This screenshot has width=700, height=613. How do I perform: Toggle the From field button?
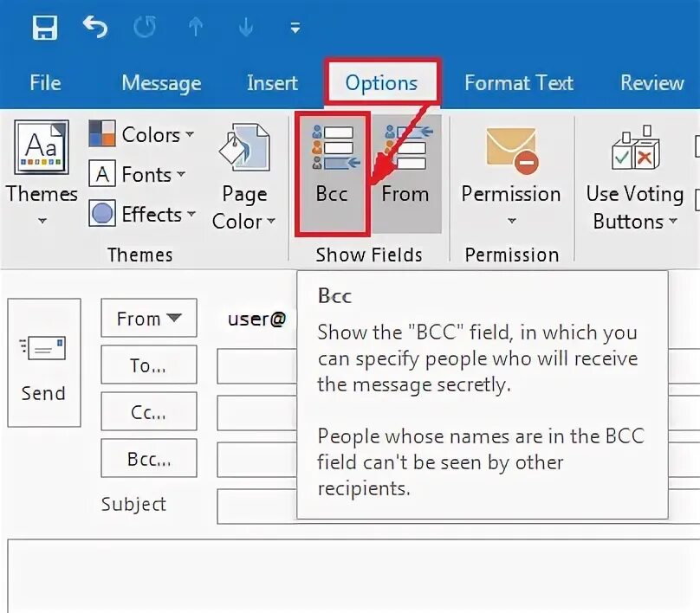pyautogui.click(x=405, y=173)
